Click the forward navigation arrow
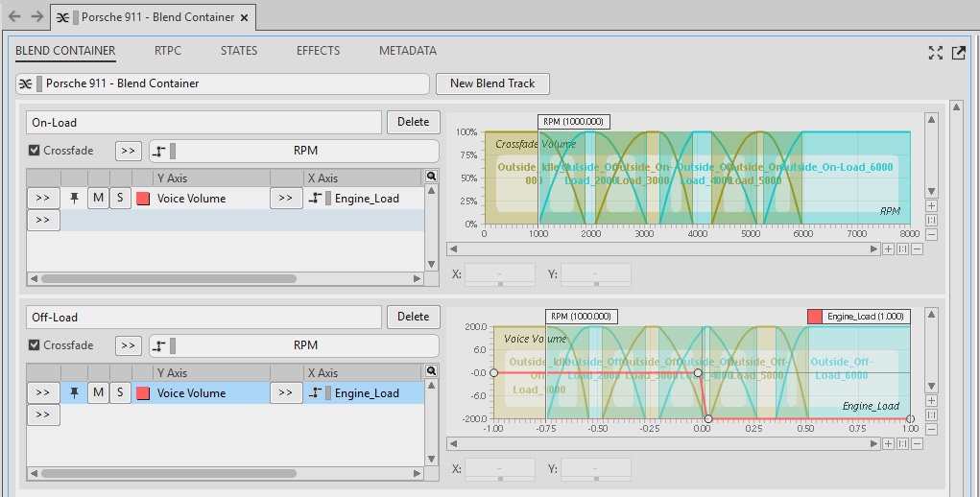This screenshot has width=980, height=497. [36, 17]
